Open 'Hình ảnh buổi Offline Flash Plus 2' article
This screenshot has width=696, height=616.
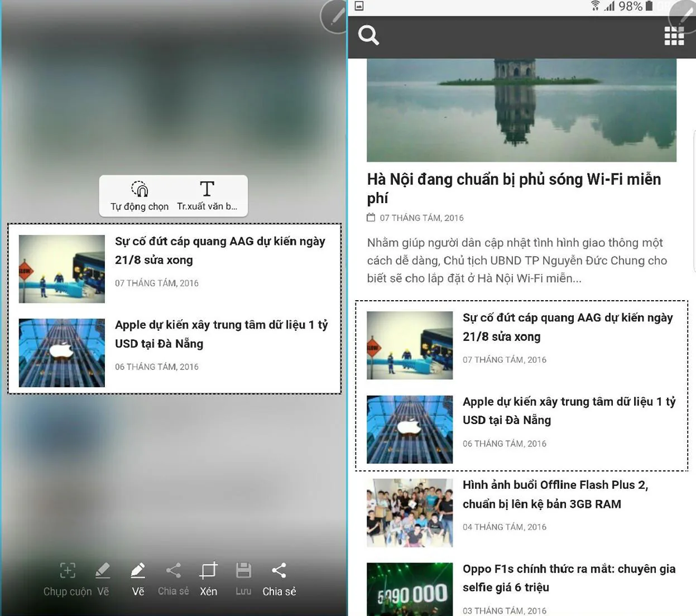pyautogui.click(x=555, y=494)
